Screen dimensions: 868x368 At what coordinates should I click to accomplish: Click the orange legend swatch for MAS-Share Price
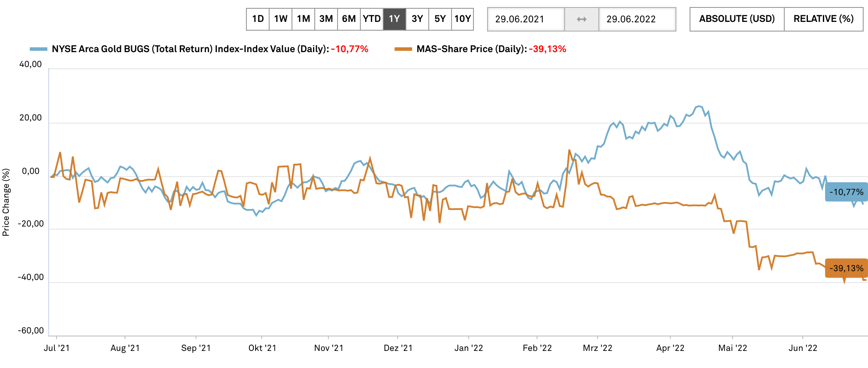pyautogui.click(x=403, y=49)
